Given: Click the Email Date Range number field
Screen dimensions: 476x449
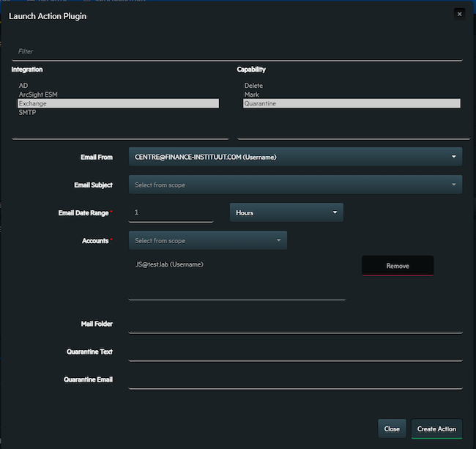Looking at the screenshot, I should coord(171,212).
